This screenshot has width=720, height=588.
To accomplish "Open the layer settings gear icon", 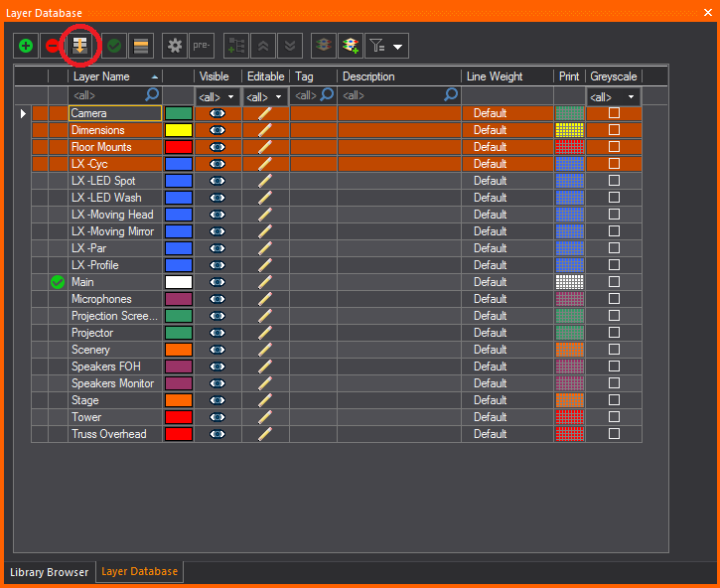I will pyautogui.click(x=175, y=46).
